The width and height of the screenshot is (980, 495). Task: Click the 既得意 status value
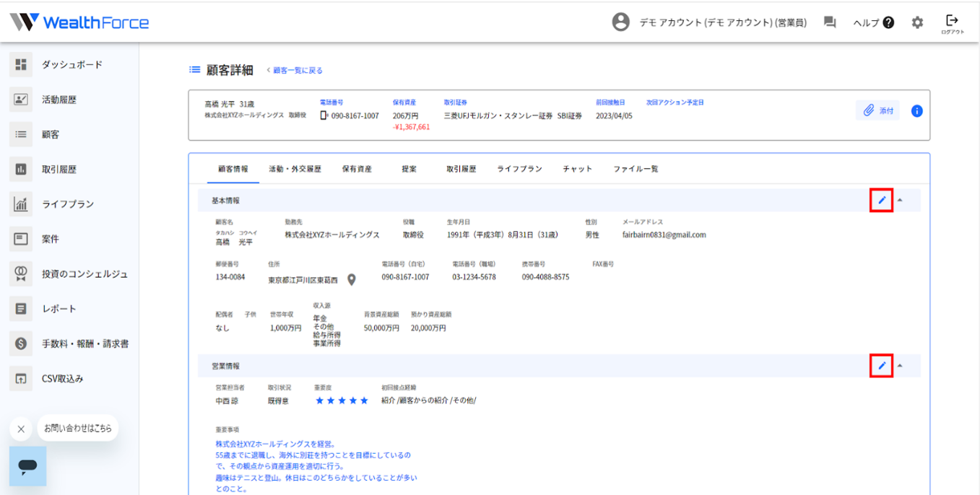(278, 400)
